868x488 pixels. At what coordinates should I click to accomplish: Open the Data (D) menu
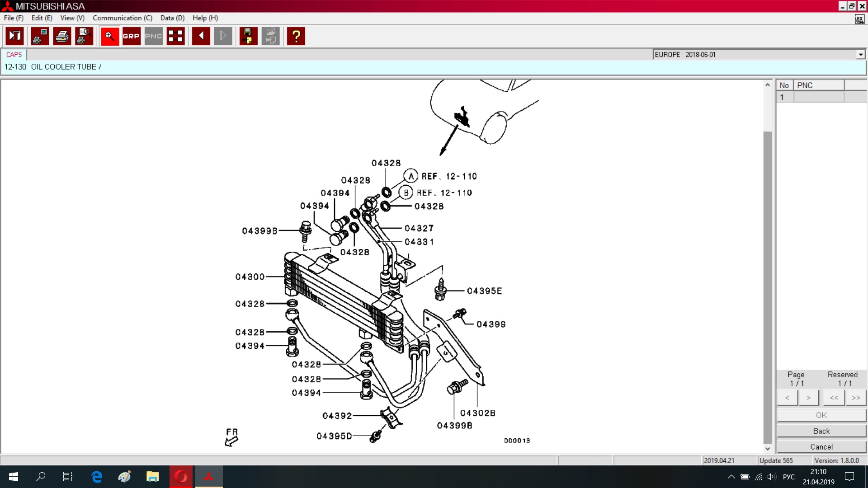click(x=172, y=18)
